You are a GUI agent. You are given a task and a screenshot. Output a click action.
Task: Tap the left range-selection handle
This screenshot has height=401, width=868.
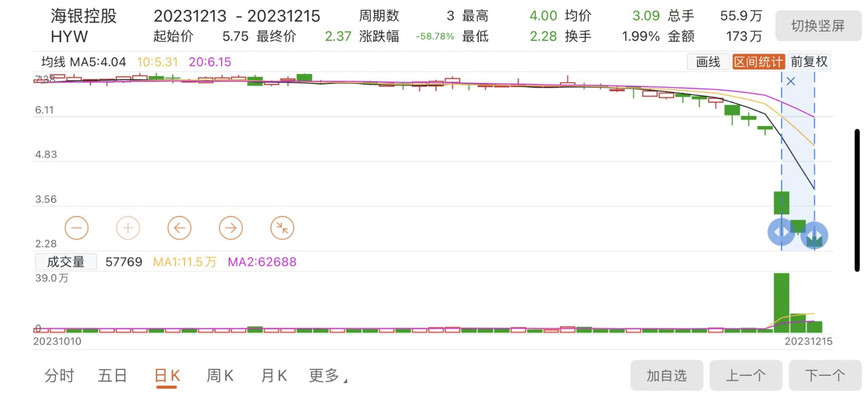(x=781, y=232)
